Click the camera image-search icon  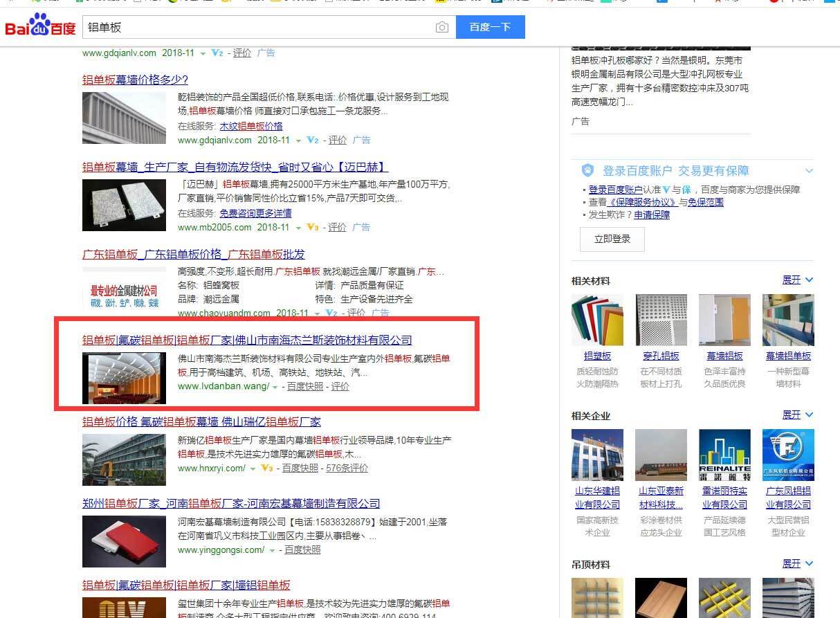pyautogui.click(x=442, y=27)
